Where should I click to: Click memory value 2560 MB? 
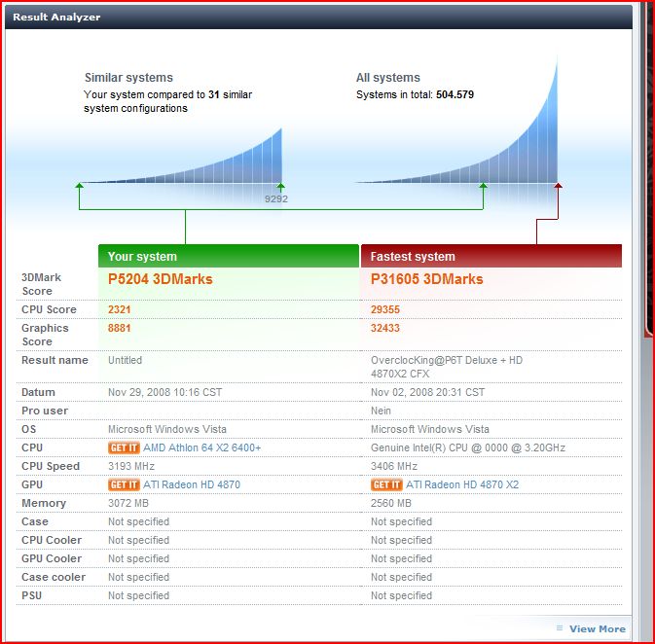coord(391,503)
